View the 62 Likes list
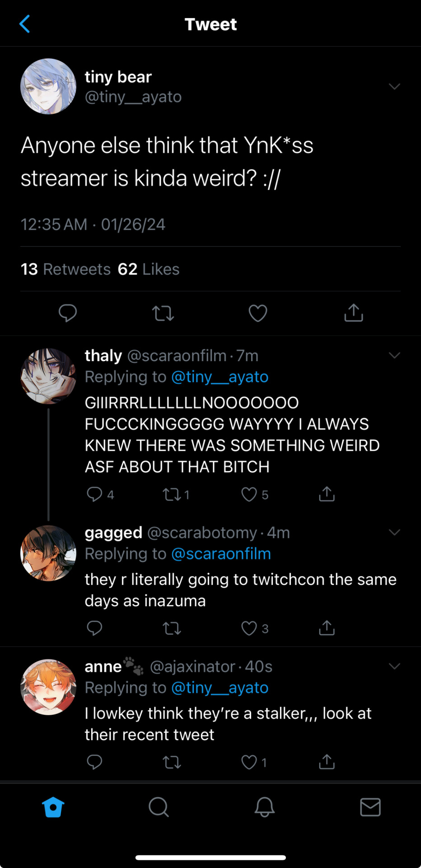421x868 pixels. click(149, 269)
